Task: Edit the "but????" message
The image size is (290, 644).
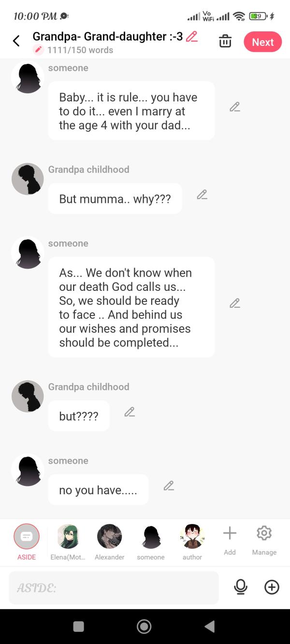Action: pos(130,412)
